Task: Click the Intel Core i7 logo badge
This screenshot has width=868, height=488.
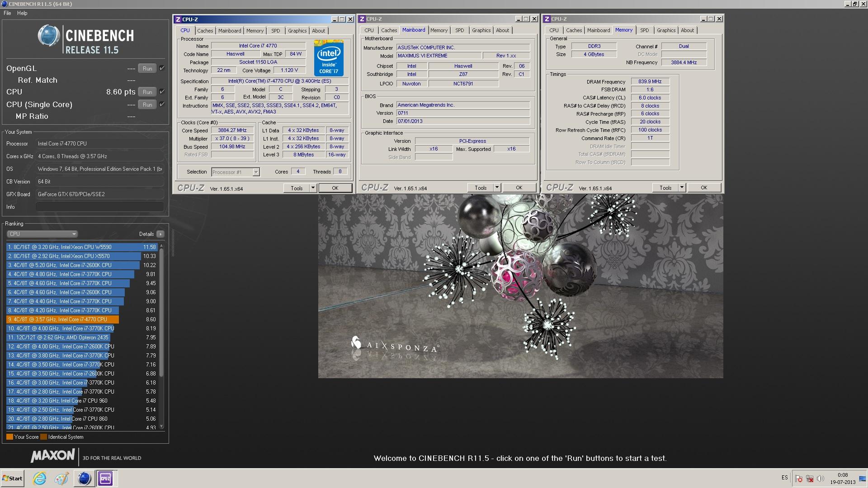Action: click(329, 58)
